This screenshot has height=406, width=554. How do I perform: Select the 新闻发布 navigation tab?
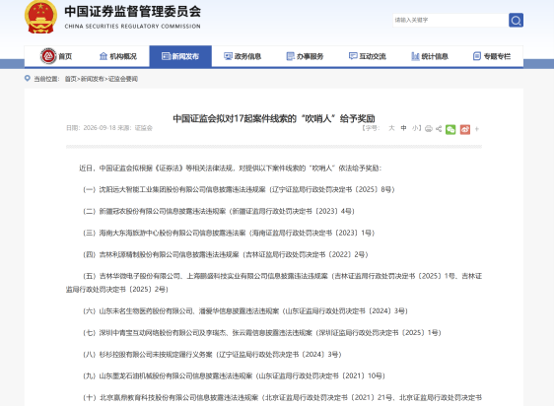point(181,56)
